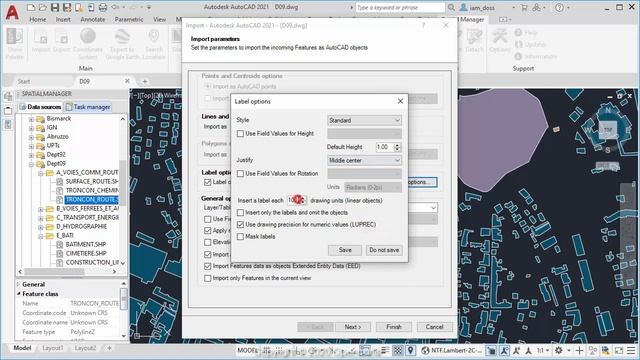Click the Default Height value field

pyautogui.click(x=384, y=147)
